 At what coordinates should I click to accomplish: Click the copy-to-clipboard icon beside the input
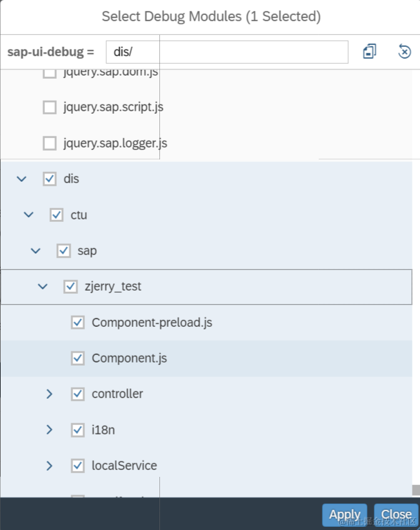pos(369,51)
